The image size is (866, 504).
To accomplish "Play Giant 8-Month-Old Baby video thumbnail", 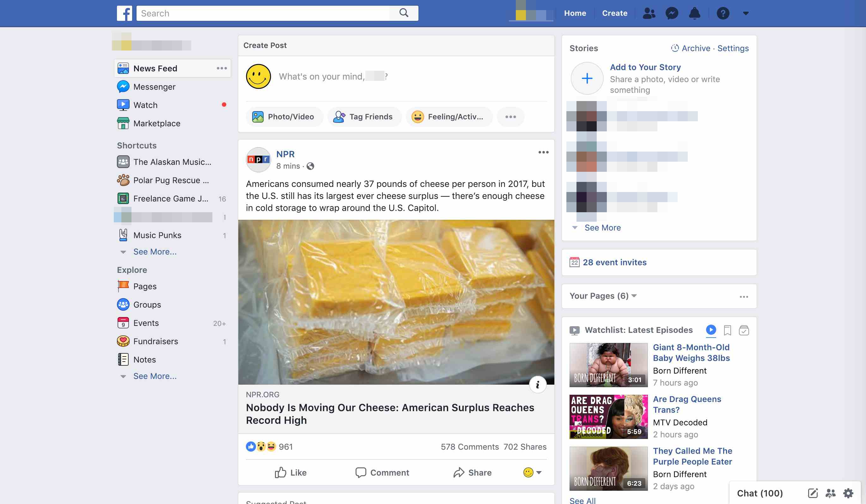I will point(608,365).
